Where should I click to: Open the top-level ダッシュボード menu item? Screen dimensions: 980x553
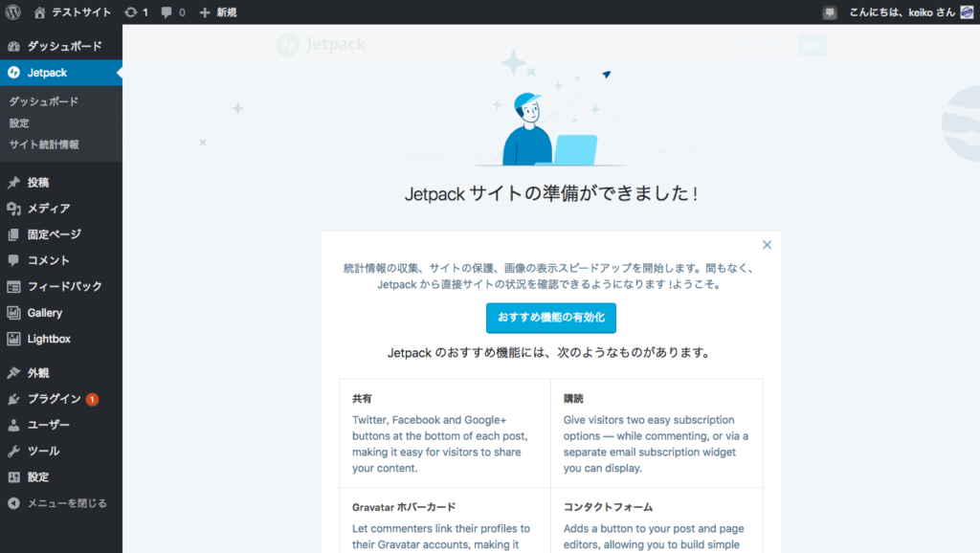(x=61, y=46)
